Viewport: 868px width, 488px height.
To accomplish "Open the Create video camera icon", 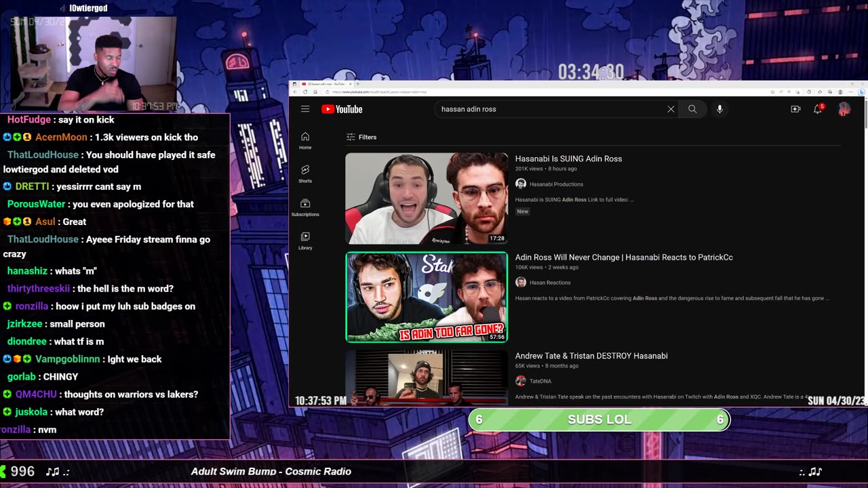I will (795, 109).
